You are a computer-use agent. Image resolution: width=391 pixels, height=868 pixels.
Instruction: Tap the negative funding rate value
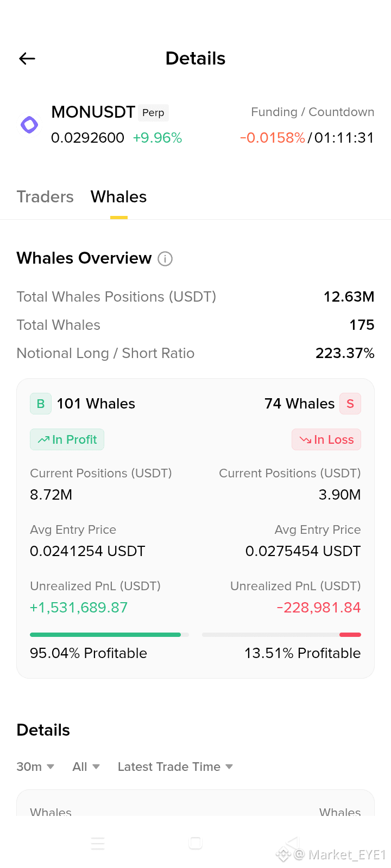point(273,138)
